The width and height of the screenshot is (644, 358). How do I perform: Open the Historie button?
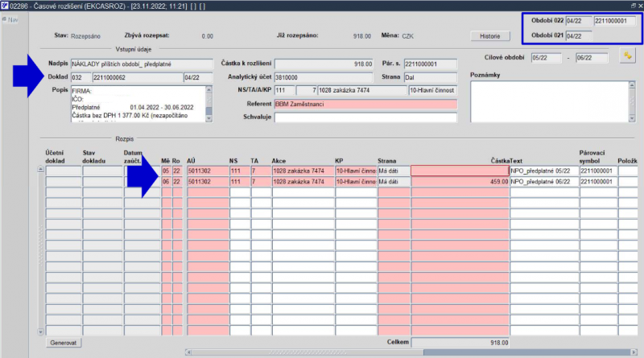pos(490,36)
